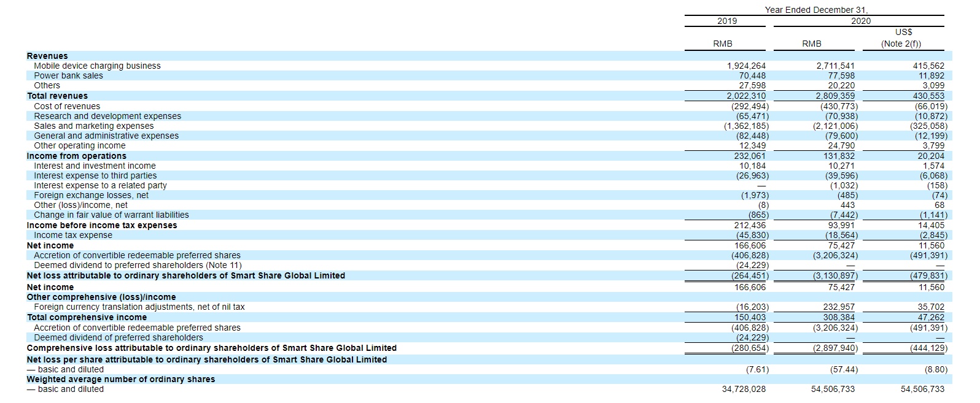Click the US$ (Note 2(f)) header
The image size is (980, 403).
901,38
